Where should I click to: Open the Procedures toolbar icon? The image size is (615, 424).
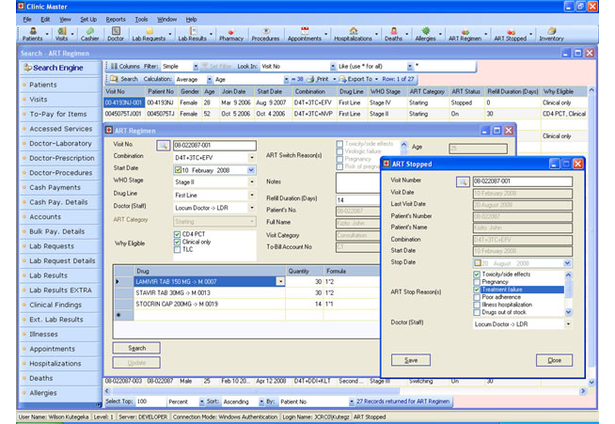pos(266,34)
